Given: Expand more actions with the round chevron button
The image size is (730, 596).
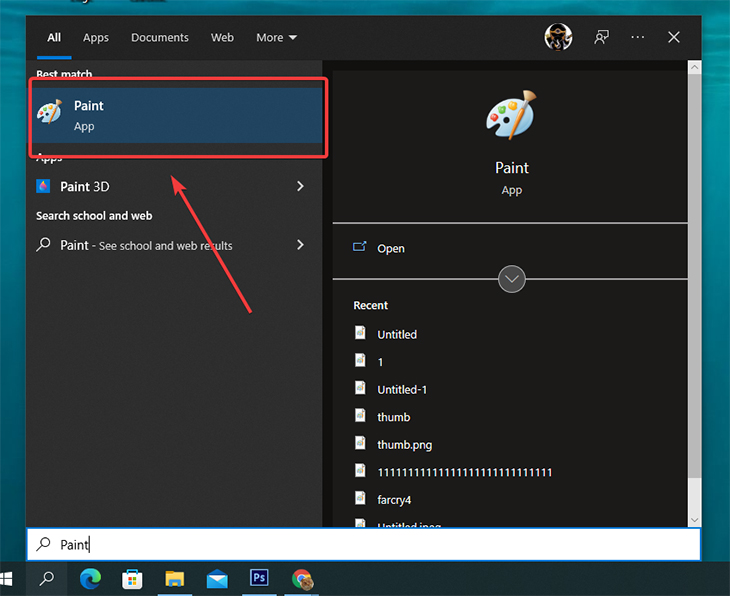Looking at the screenshot, I should coord(511,279).
